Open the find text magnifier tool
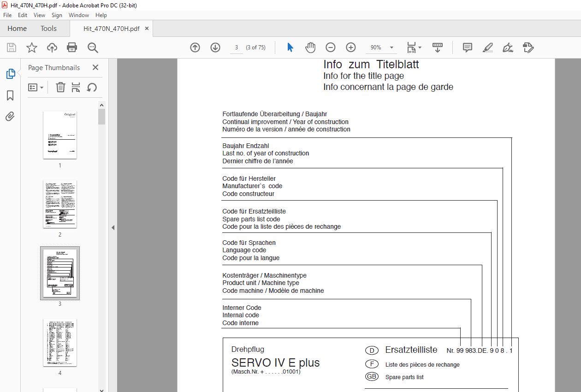 (93, 48)
